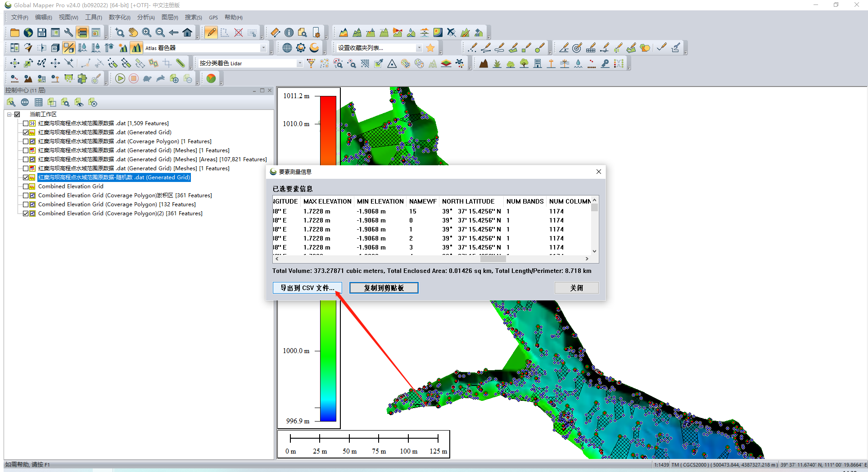This screenshot has width=868, height=472.
Task: Click the MAX ELEVATION column header
Action: coord(327,201)
